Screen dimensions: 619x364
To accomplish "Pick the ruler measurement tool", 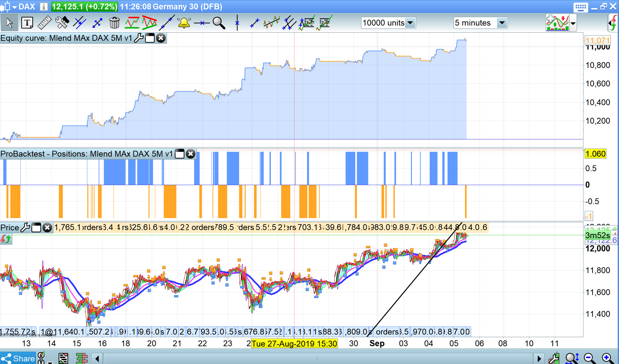I will 44,23.
